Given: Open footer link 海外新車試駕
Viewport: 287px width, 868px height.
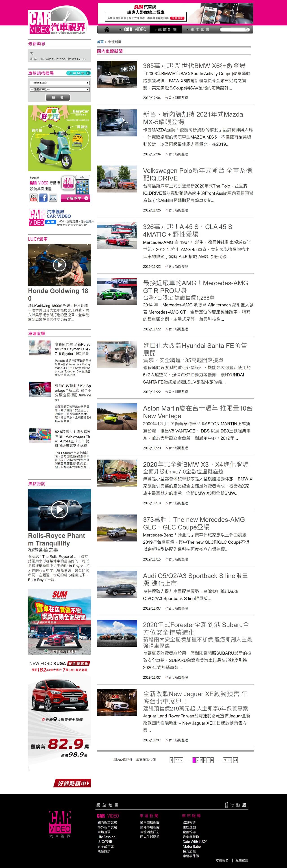Looking at the screenshot, I should point(107,827).
